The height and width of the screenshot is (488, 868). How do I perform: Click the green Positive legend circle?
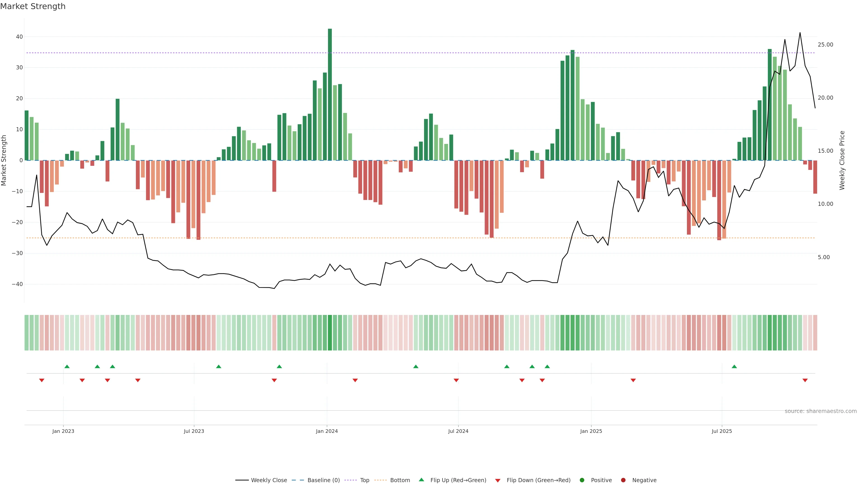click(x=582, y=480)
